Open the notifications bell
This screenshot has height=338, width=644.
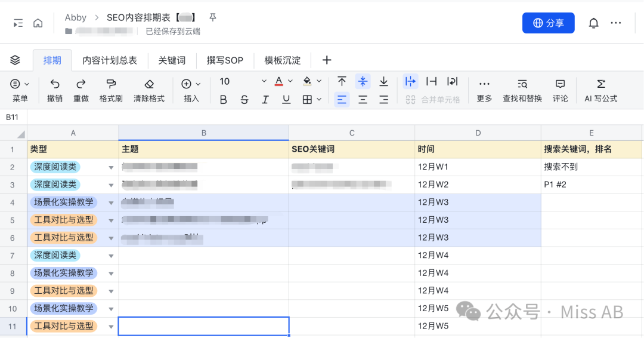click(593, 23)
